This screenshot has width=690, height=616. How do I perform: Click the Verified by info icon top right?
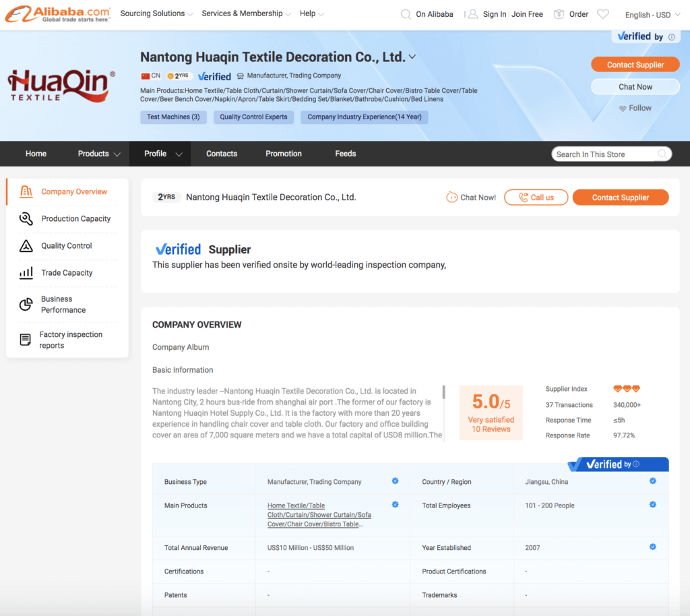(x=672, y=37)
